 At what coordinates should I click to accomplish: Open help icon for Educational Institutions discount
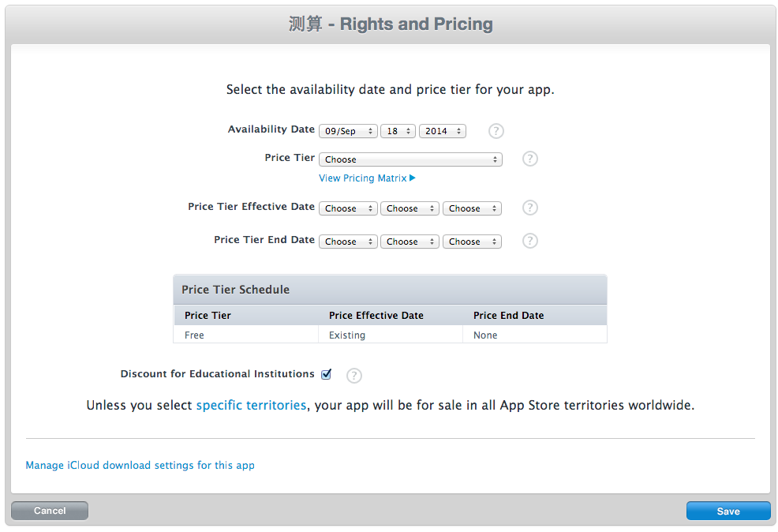coord(353,376)
